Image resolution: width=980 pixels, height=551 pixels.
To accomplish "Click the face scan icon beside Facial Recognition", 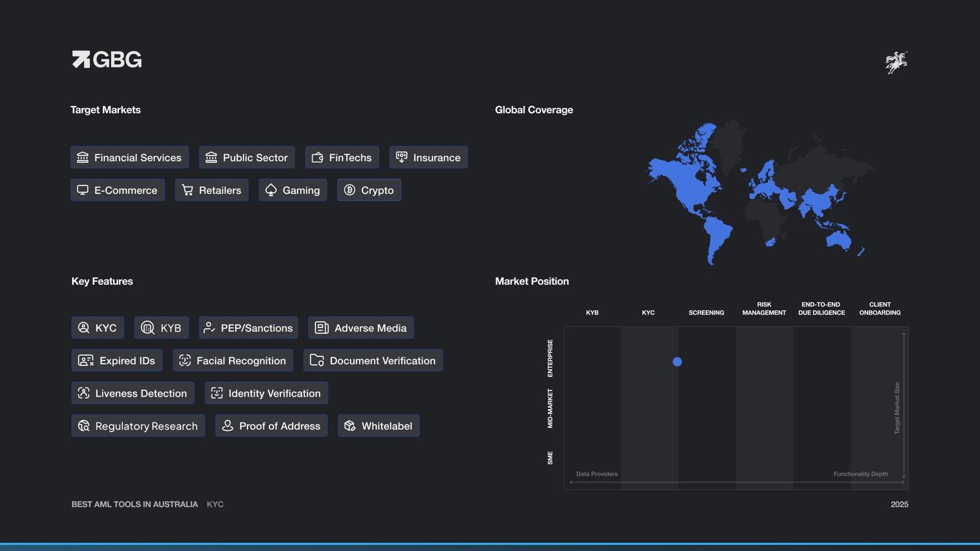I will pyautogui.click(x=185, y=361).
